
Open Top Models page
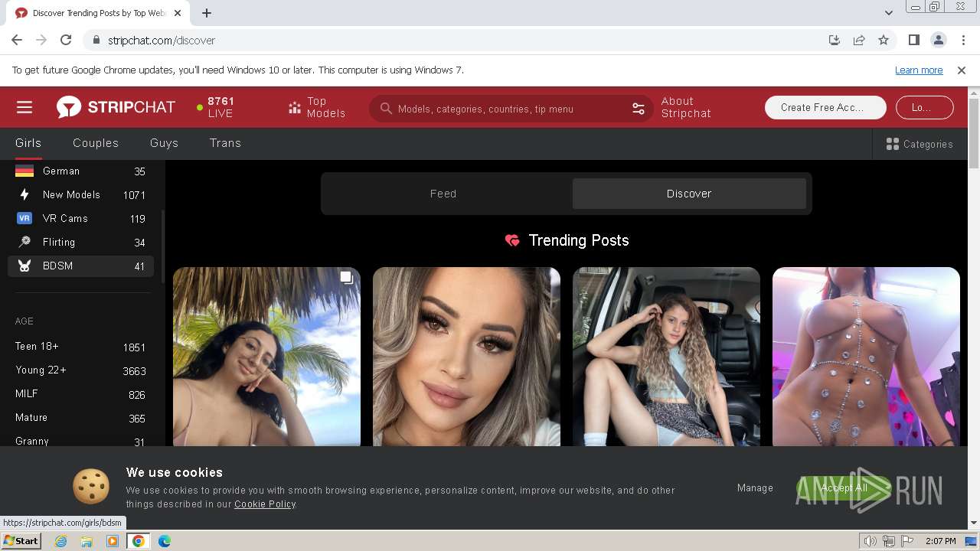[317, 107]
